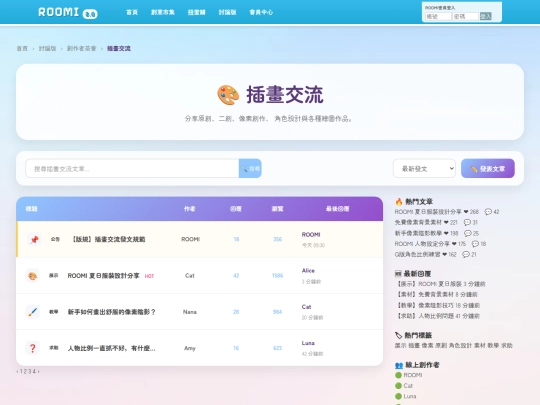Click the red question mark post icon

pyautogui.click(x=32, y=348)
